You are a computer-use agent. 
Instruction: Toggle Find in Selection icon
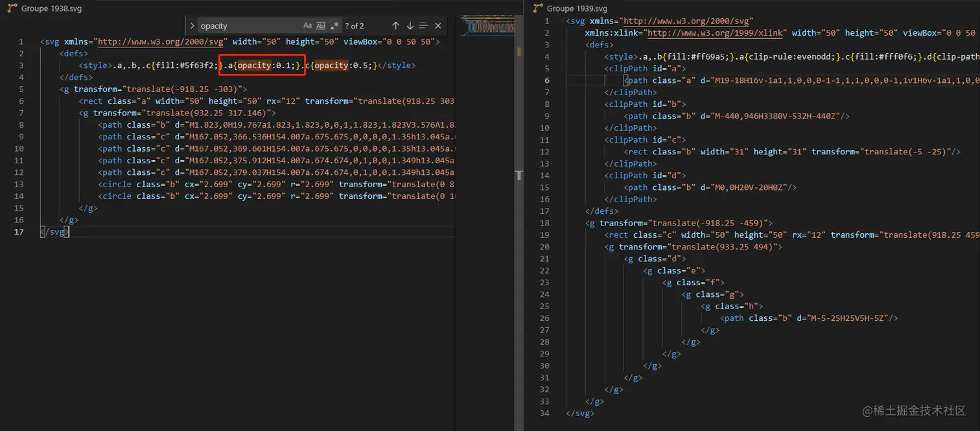pos(423,26)
